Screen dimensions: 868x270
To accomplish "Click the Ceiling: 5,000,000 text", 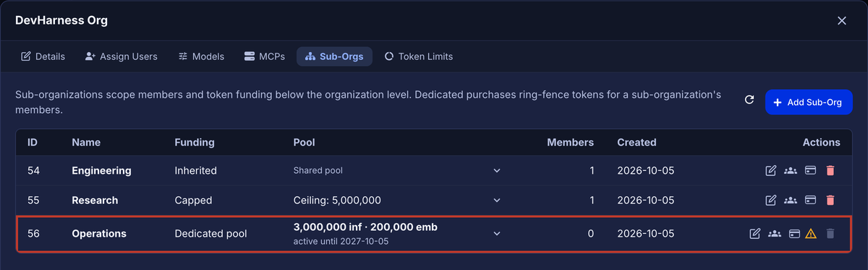I will coord(337,200).
